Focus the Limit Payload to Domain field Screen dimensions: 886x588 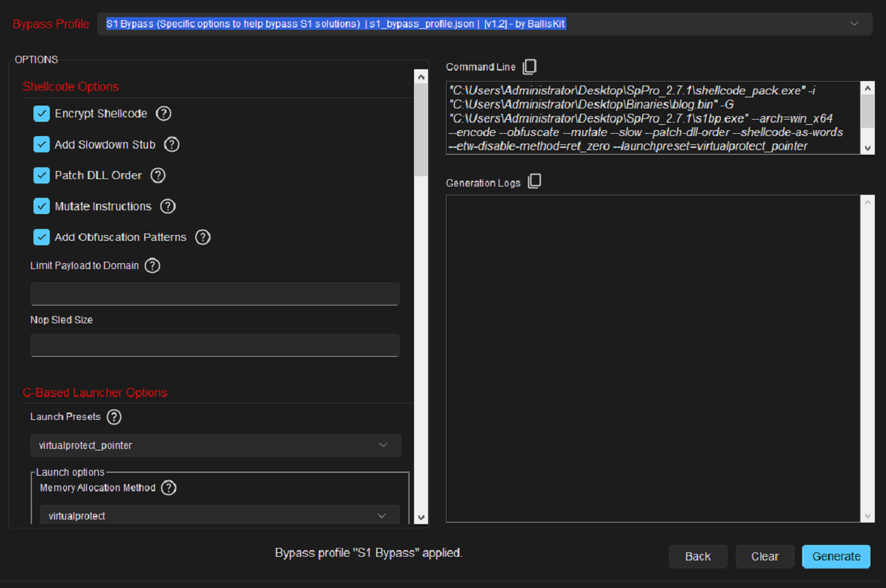tap(215, 294)
